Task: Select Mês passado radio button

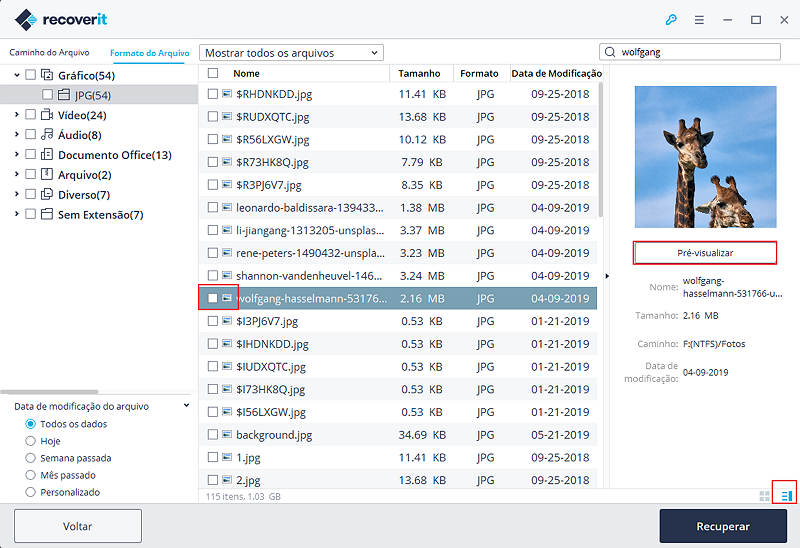Action: pos(31,475)
